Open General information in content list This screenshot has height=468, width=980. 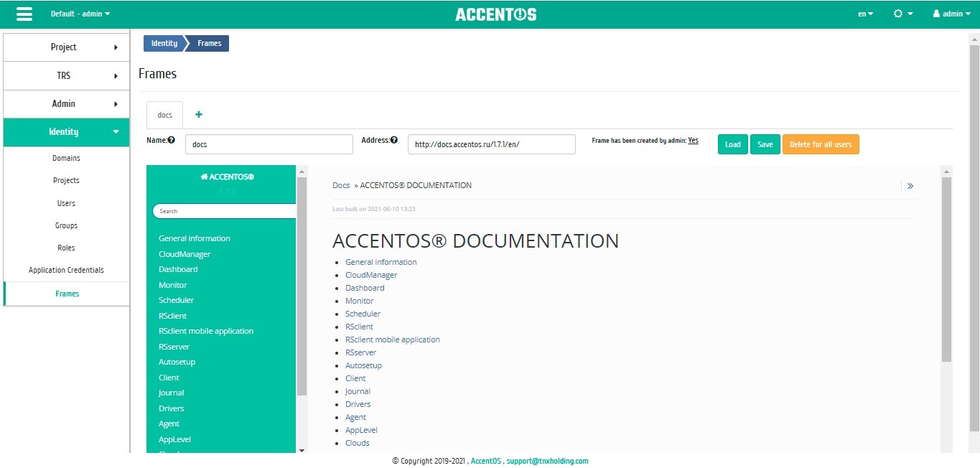pyautogui.click(x=381, y=262)
